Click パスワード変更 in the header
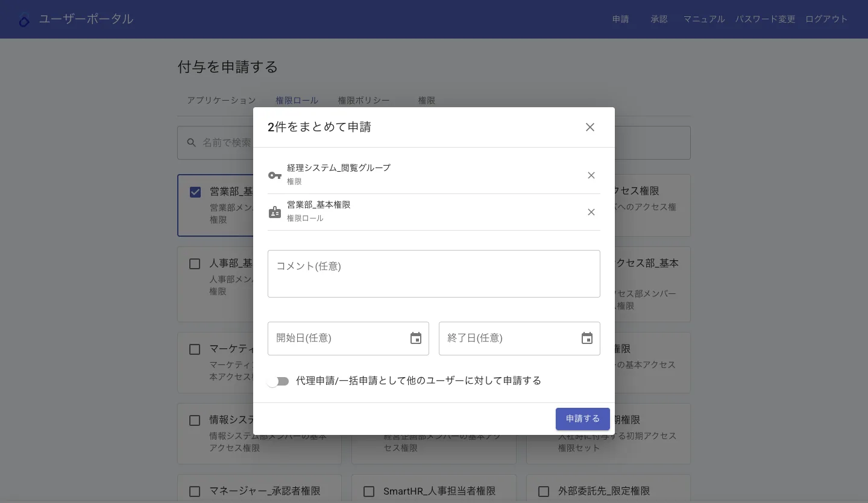The height and width of the screenshot is (503, 868). pyautogui.click(x=766, y=19)
